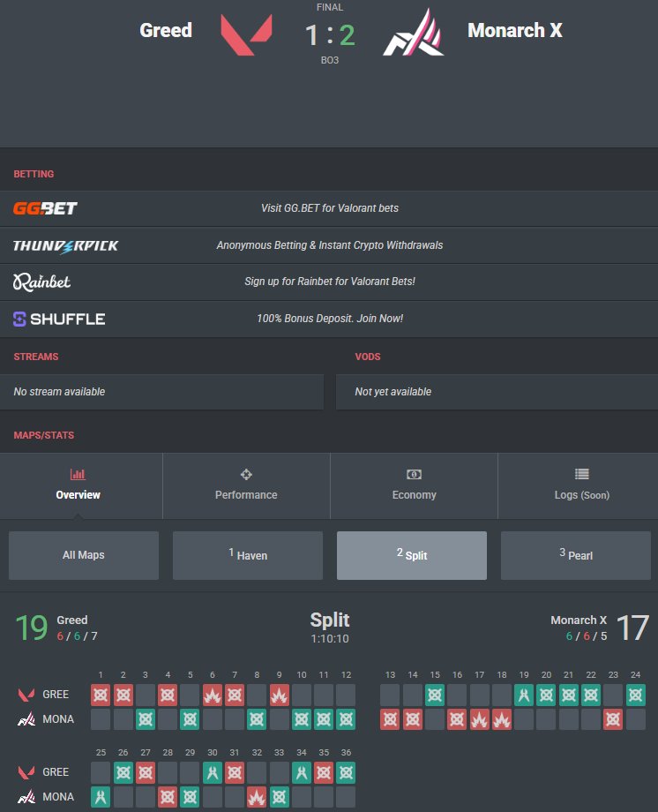The width and height of the screenshot is (658, 812).
Task: Click Greed round 24 win icon
Action: click(635, 695)
